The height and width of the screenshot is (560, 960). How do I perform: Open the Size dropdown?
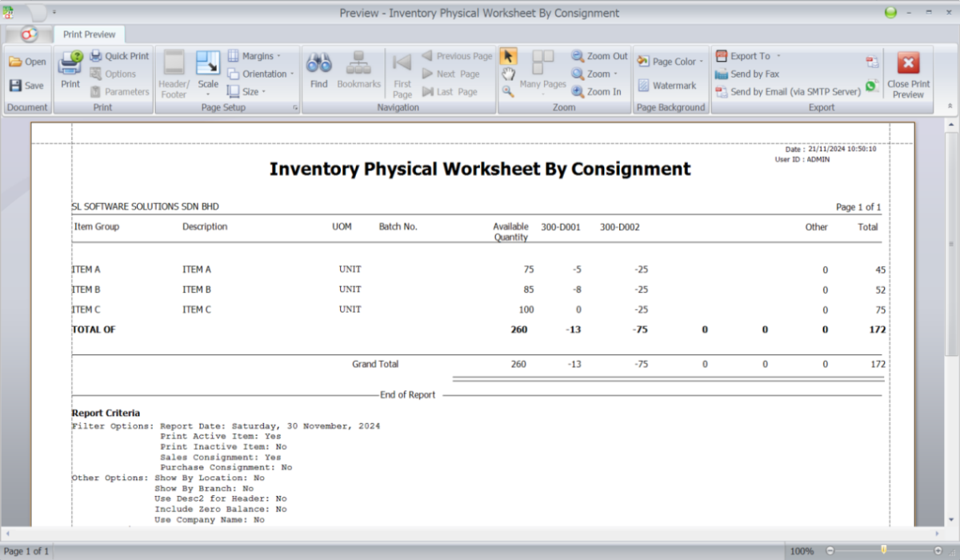[246, 91]
